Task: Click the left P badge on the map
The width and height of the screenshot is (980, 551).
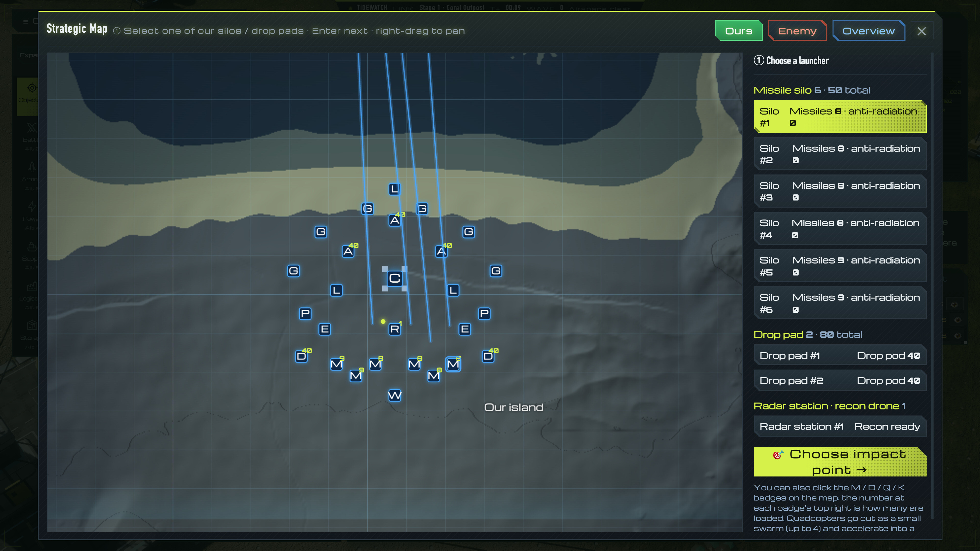Action: point(305,314)
